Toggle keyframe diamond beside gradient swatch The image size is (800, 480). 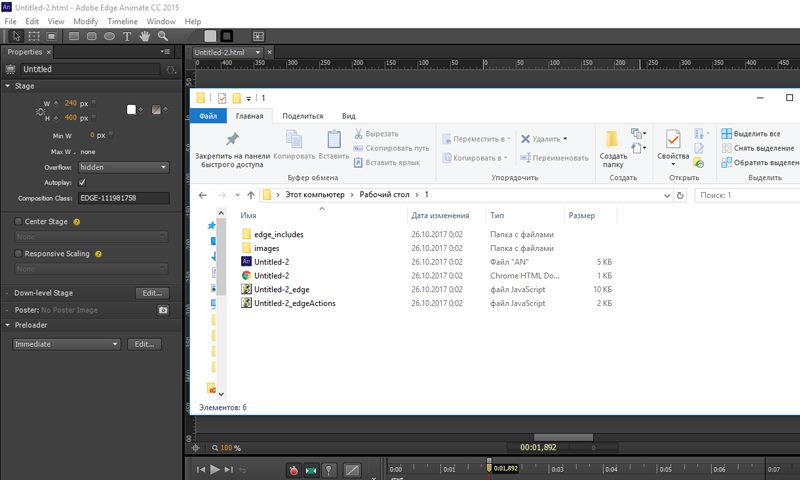[x=165, y=109]
